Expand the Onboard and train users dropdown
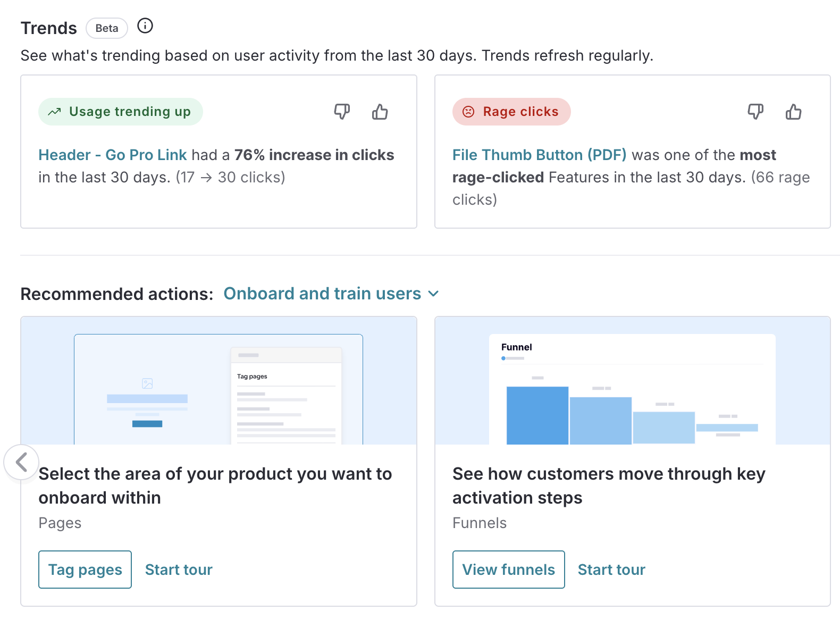Screen dimensions: 840x619 [322, 294]
